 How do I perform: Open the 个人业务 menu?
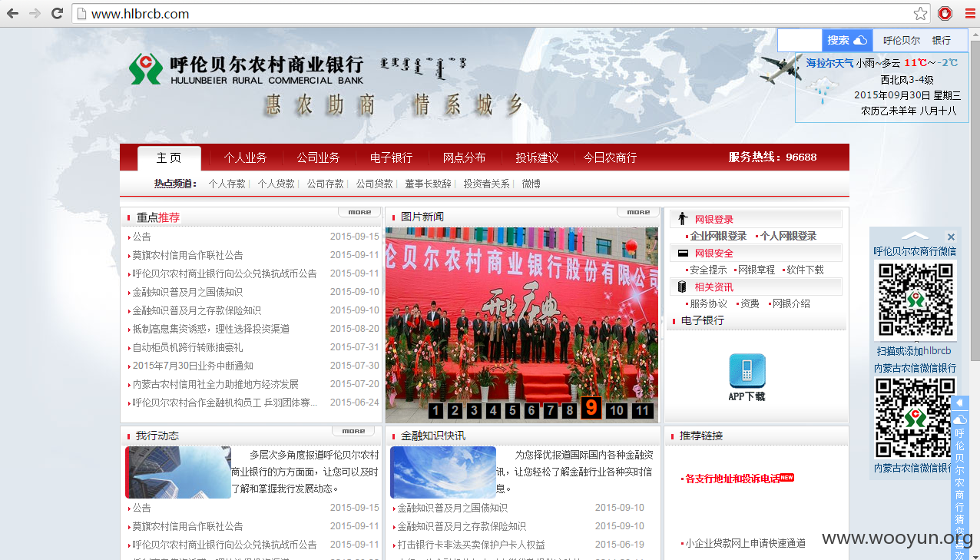pyautogui.click(x=245, y=157)
